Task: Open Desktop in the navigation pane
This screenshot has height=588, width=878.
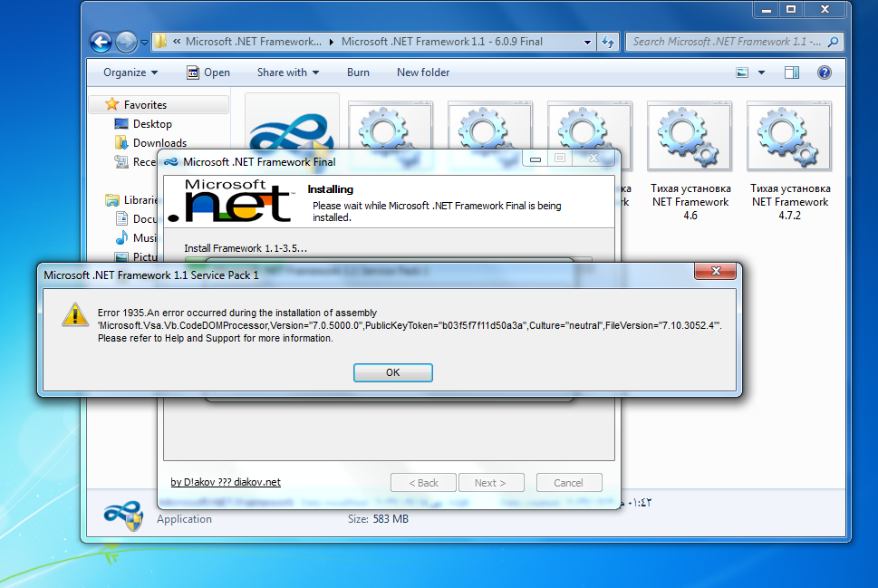Action: point(152,124)
